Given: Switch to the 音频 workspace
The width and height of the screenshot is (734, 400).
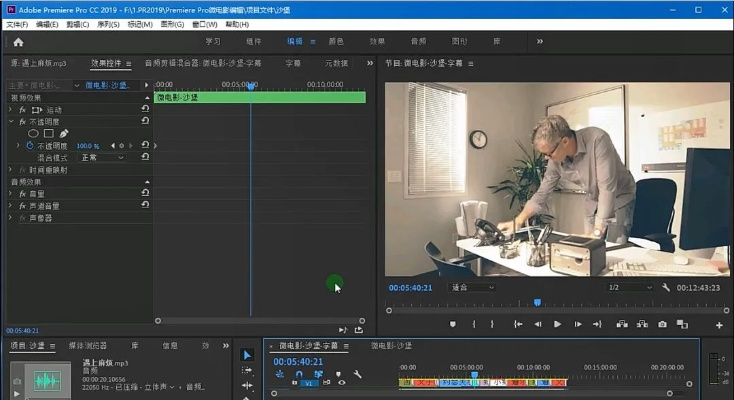Looking at the screenshot, I should pos(418,42).
